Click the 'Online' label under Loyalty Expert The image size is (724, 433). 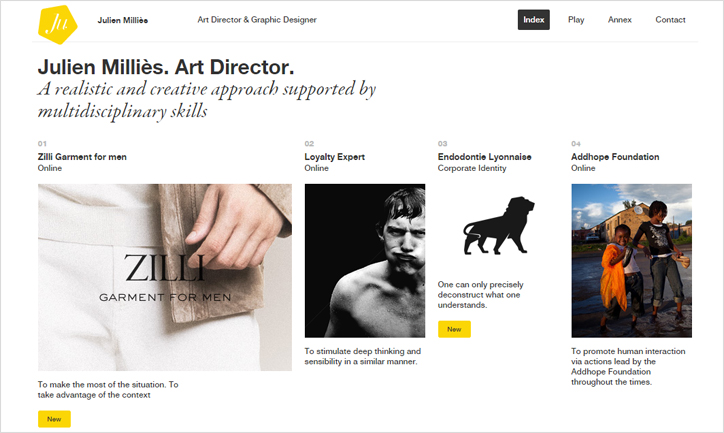coord(316,168)
